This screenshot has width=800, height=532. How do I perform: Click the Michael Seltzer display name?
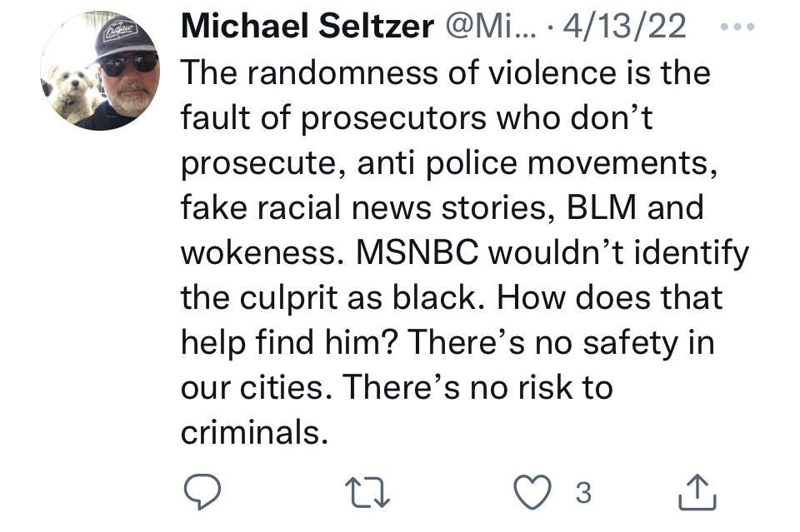coord(307,27)
